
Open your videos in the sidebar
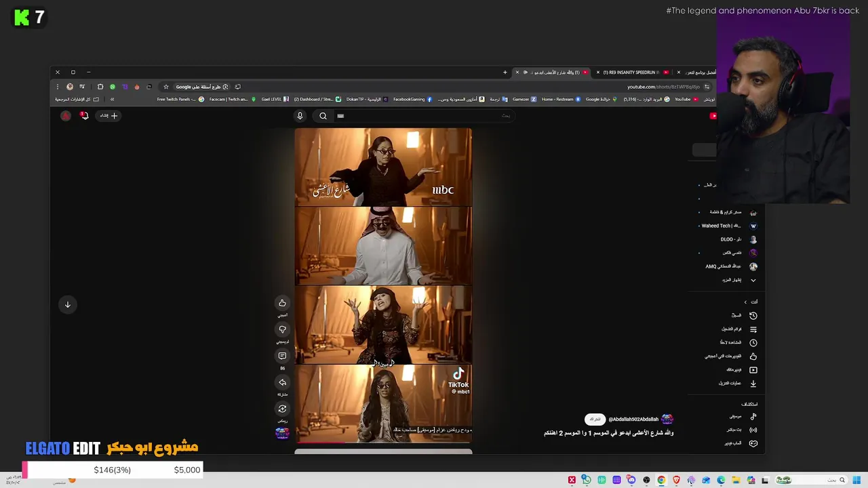(742, 369)
